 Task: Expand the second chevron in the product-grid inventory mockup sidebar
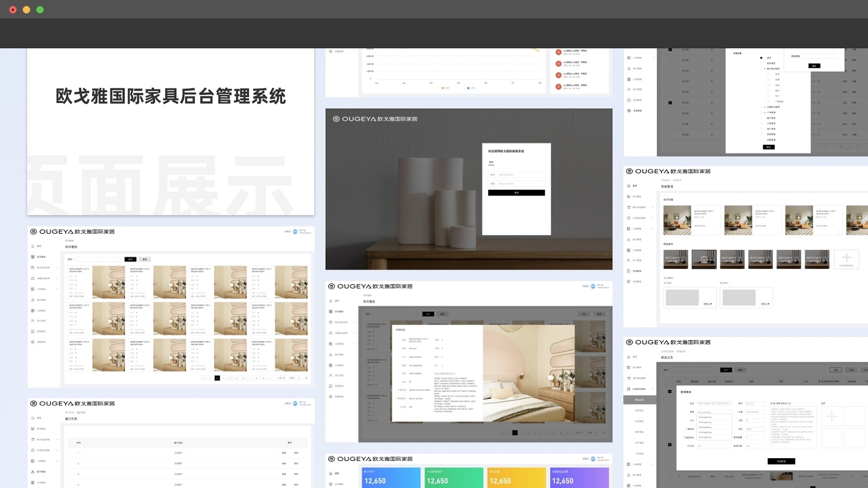(57, 279)
